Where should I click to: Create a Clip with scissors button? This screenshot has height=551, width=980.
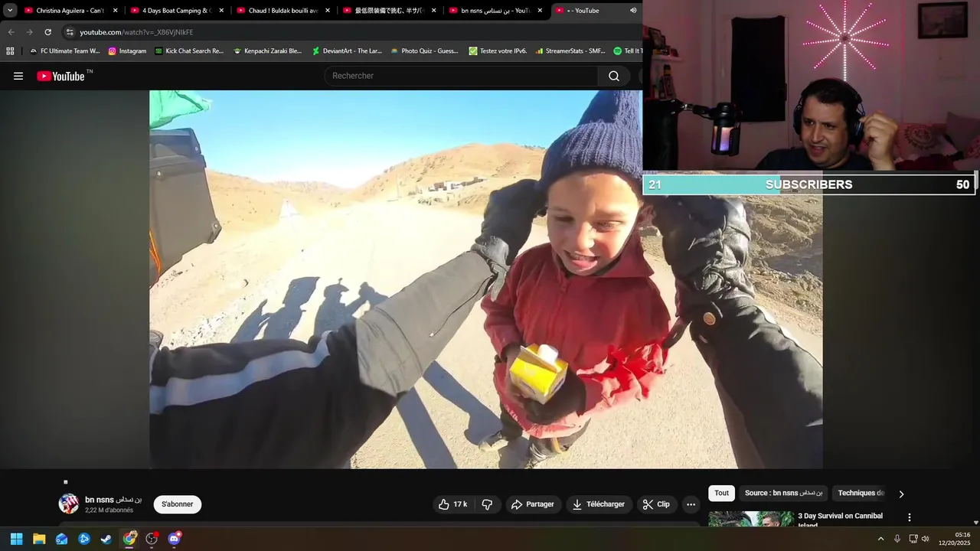point(656,504)
